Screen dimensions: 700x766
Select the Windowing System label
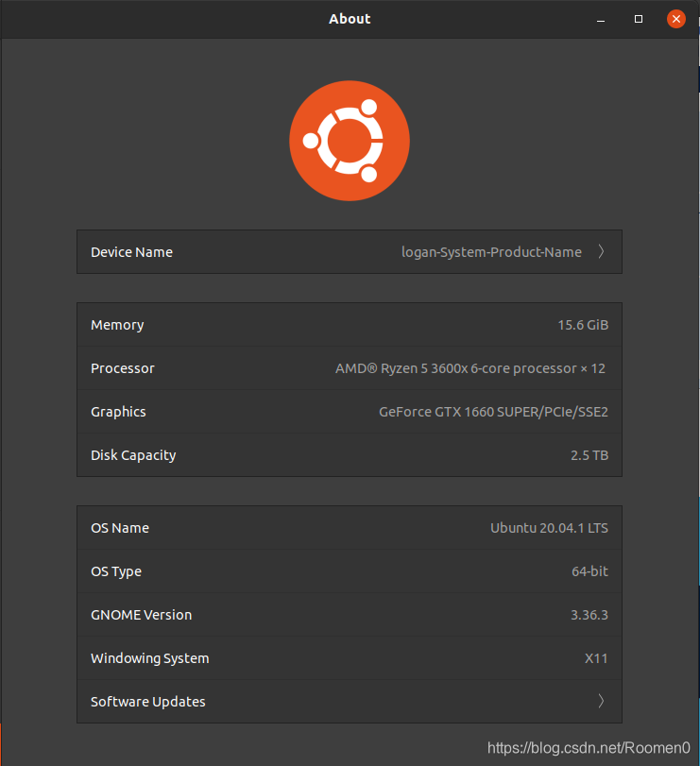(x=150, y=658)
